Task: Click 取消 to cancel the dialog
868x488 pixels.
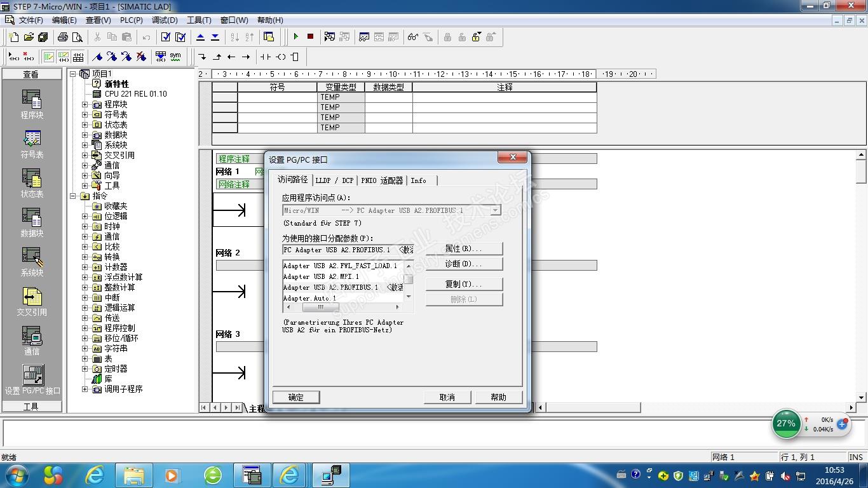Action: (x=447, y=397)
